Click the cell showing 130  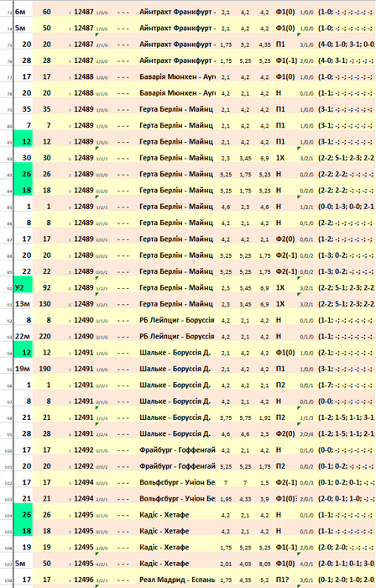[x=46, y=304]
